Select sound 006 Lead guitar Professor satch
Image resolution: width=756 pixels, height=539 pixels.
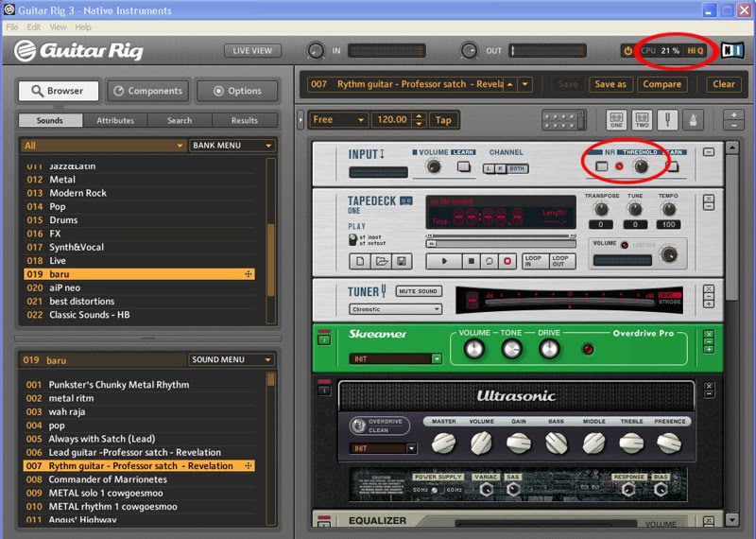point(139,453)
